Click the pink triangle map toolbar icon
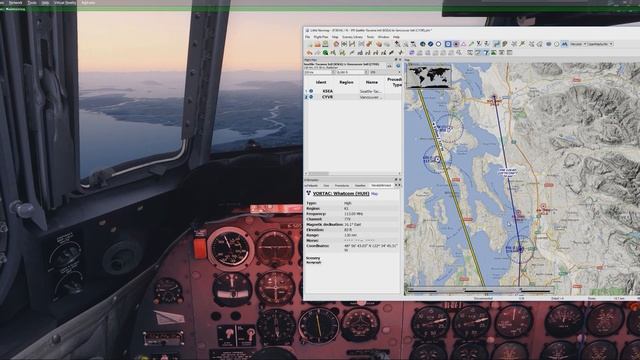Screen dimensions: 640x360 coord(463,44)
